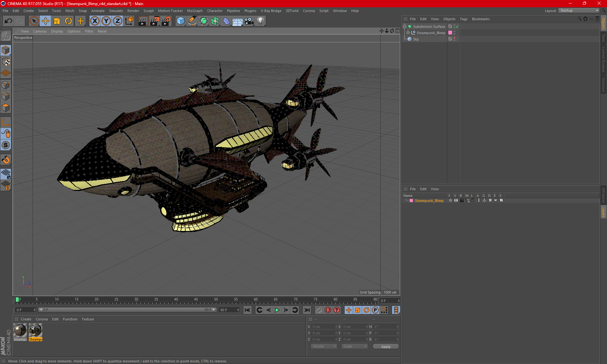607x364 pixels.
Task: Go to end of animation
Action: (x=307, y=310)
